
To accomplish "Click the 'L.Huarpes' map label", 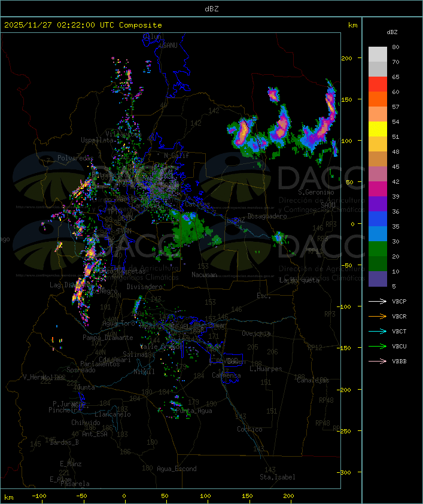I will pyautogui.click(x=266, y=369).
